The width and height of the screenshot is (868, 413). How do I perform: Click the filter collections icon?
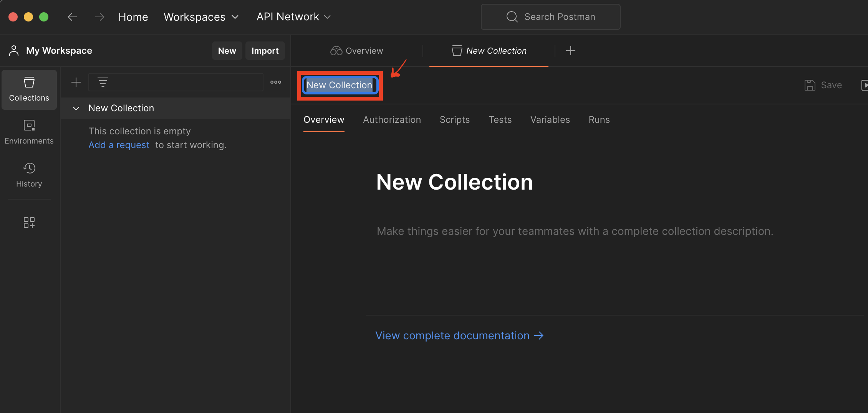click(x=103, y=82)
